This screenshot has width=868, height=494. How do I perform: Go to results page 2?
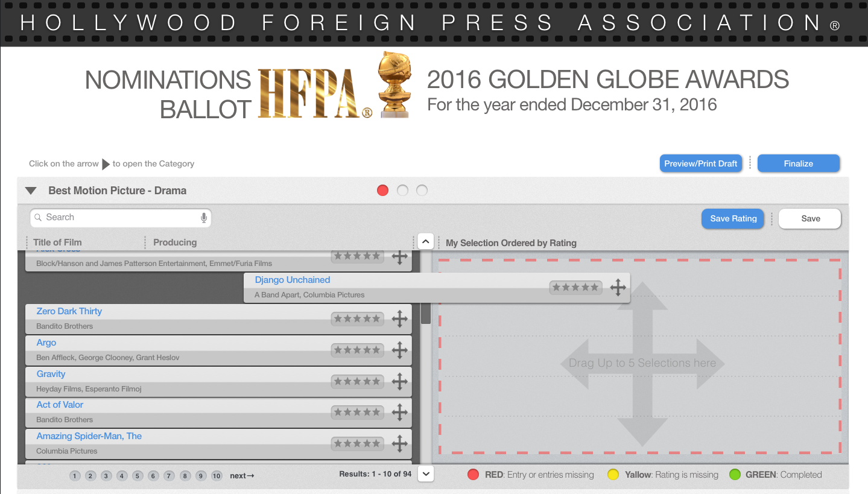pos(90,476)
